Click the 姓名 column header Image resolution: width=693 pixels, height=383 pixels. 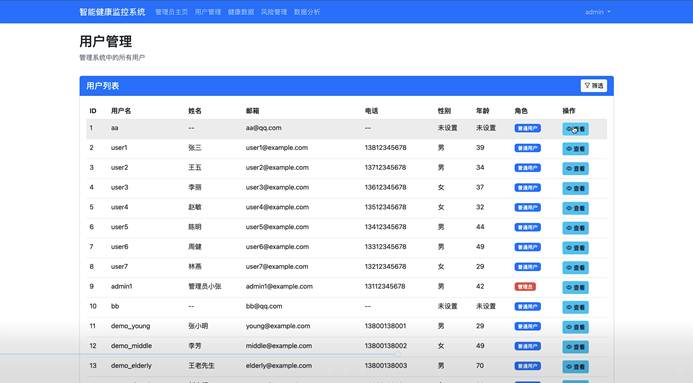[195, 111]
